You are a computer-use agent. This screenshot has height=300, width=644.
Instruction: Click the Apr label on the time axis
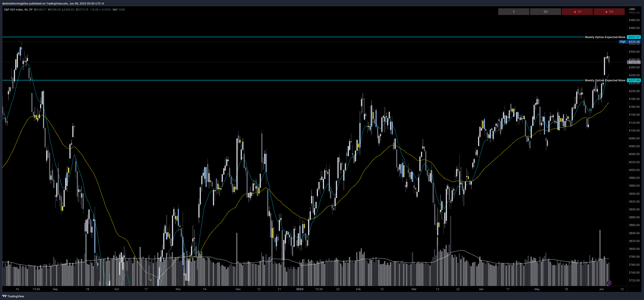pyautogui.click(x=481, y=289)
